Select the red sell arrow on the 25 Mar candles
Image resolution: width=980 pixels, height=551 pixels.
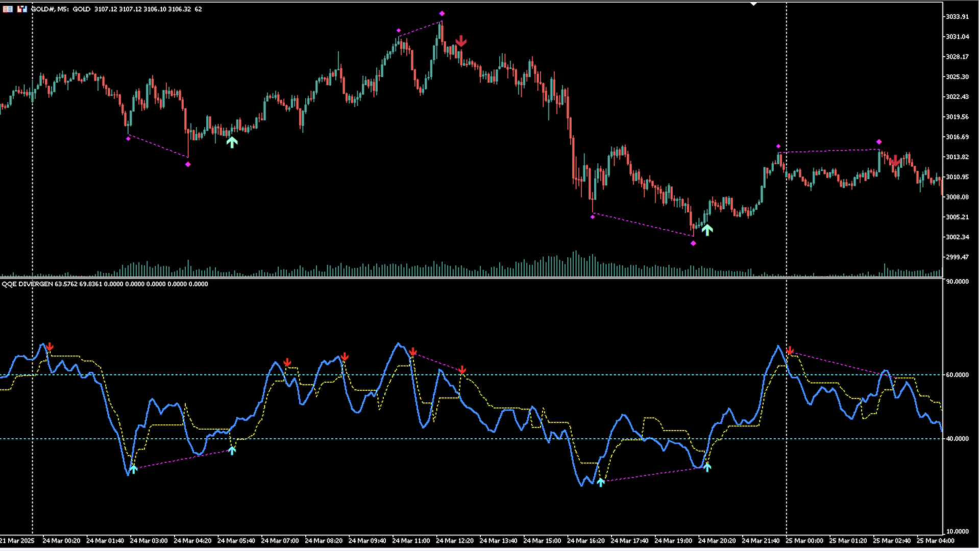coord(895,161)
